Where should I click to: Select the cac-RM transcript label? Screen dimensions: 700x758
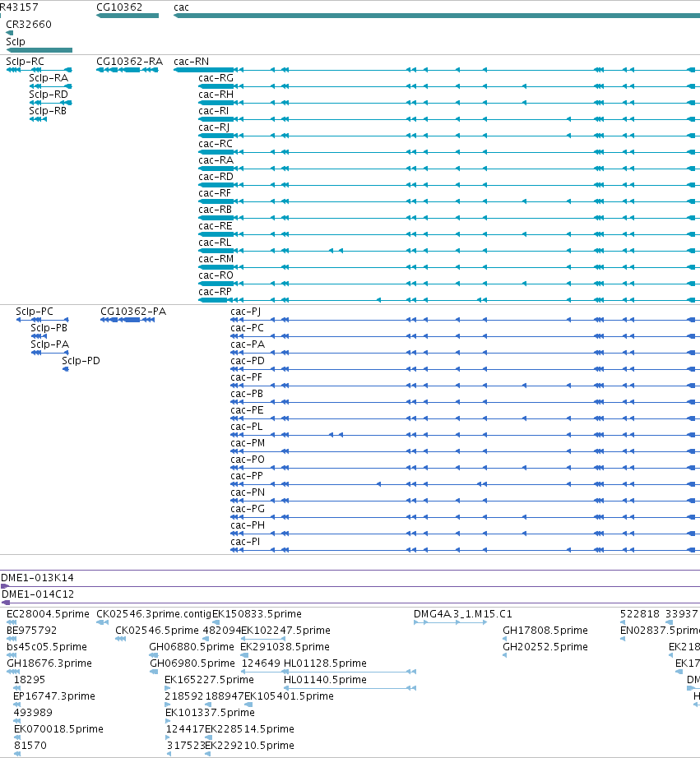coord(216,259)
